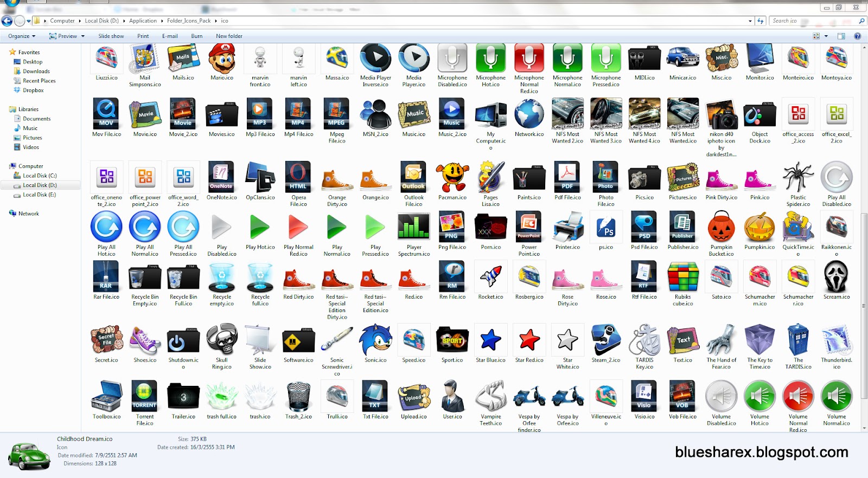The image size is (868, 478).
Task: Click the Search ico input field
Action: pyautogui.click(x=814, y=21)
